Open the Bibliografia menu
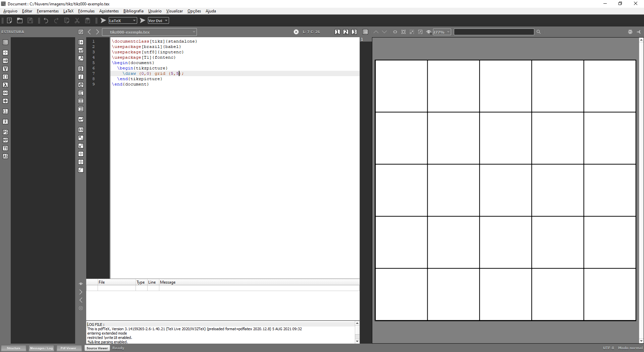Screen dimensions: 644x352 coord(133,11)
